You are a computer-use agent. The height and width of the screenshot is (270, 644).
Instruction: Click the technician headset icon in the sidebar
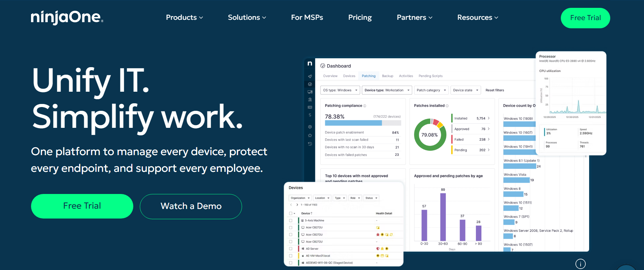tap(310, 100)
